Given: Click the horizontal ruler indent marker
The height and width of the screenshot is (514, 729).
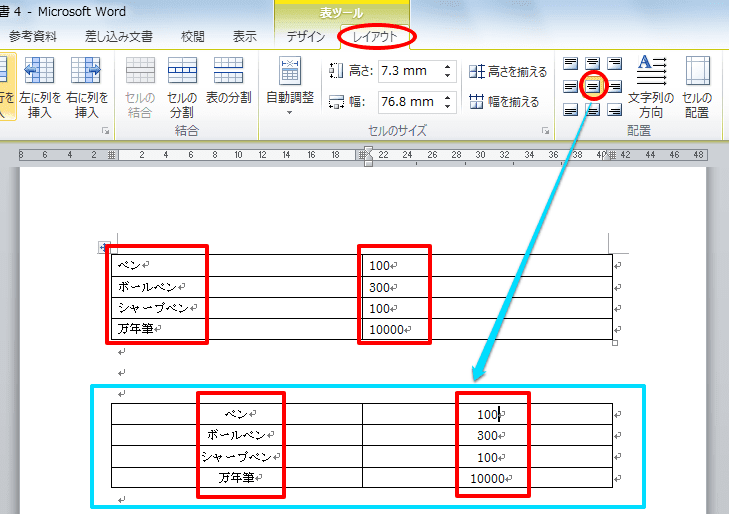Looking at the screenshot, I should pos(368,156).
